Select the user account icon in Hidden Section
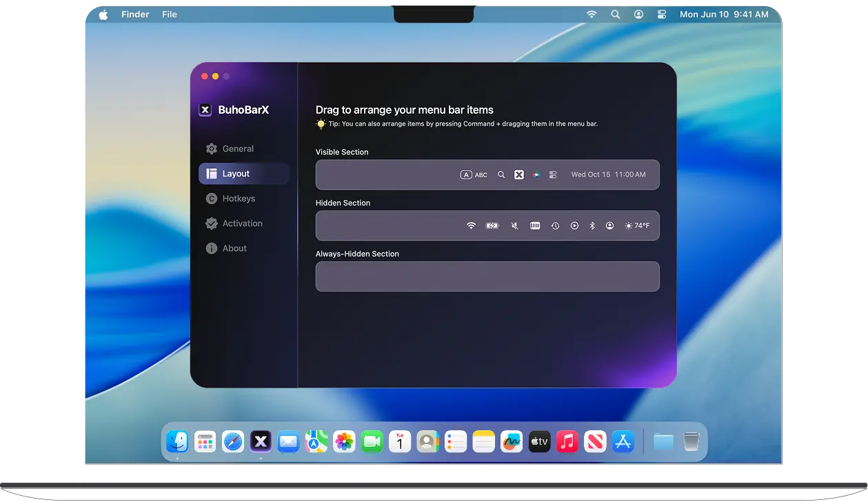Viewport: 868px width, 502px height. click(x=609, y=225)
